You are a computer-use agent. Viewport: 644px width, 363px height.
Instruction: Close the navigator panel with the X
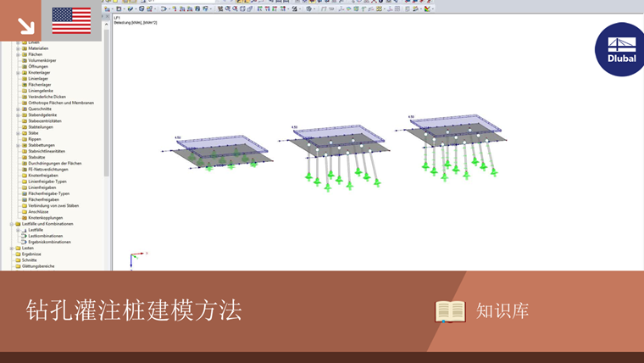[x=108, y=16]
